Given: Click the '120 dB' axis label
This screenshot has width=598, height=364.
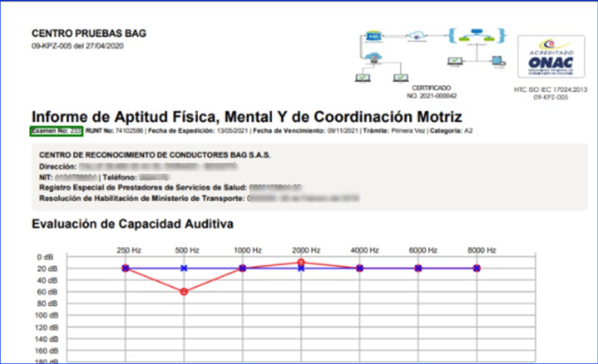Looking at the screenshot, I should click(x=46, y=327).
